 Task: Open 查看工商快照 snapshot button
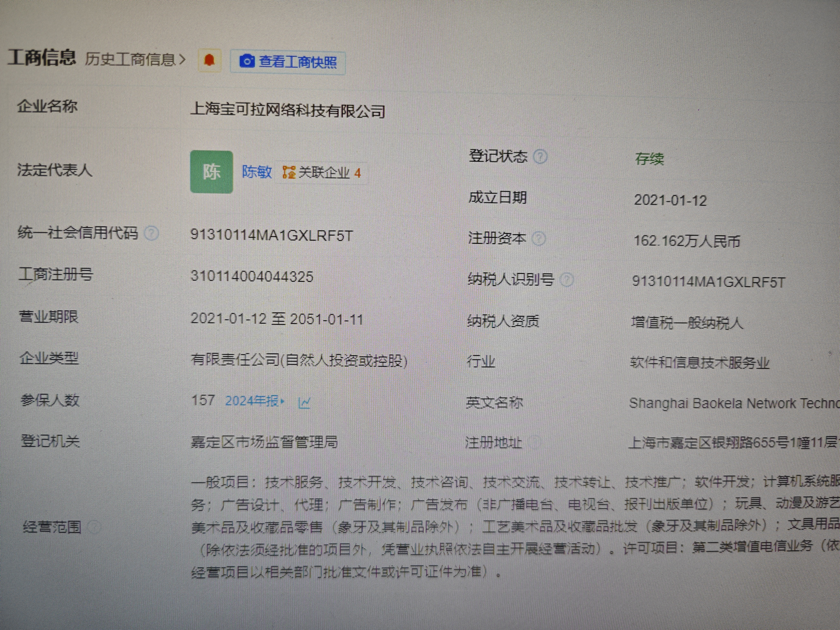coord(288,62)
